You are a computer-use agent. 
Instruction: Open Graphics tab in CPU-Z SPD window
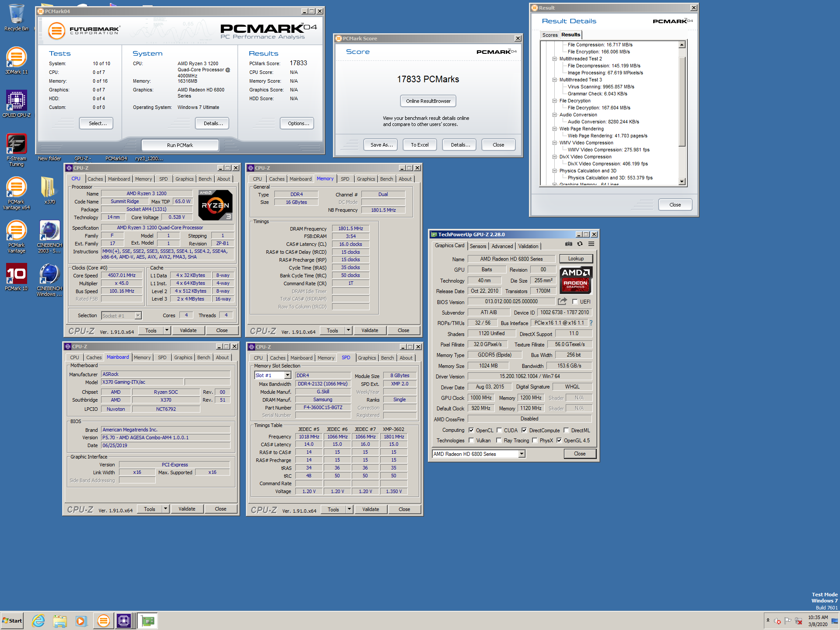pos(367,357)
